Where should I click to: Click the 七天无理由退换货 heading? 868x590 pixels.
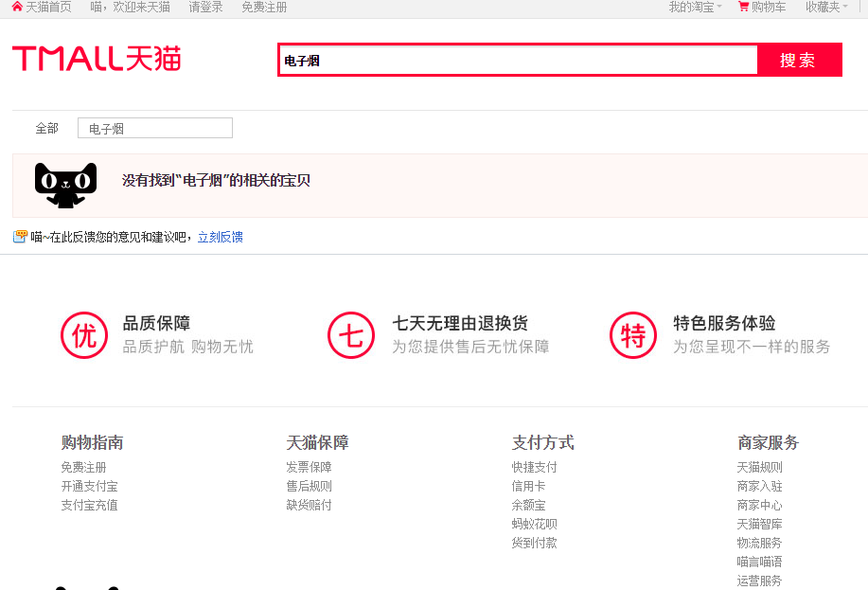point(460,323)
